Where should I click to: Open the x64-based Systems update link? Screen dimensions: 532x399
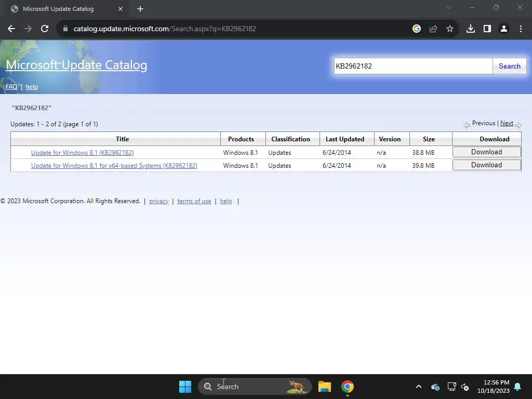pos(114,166)
